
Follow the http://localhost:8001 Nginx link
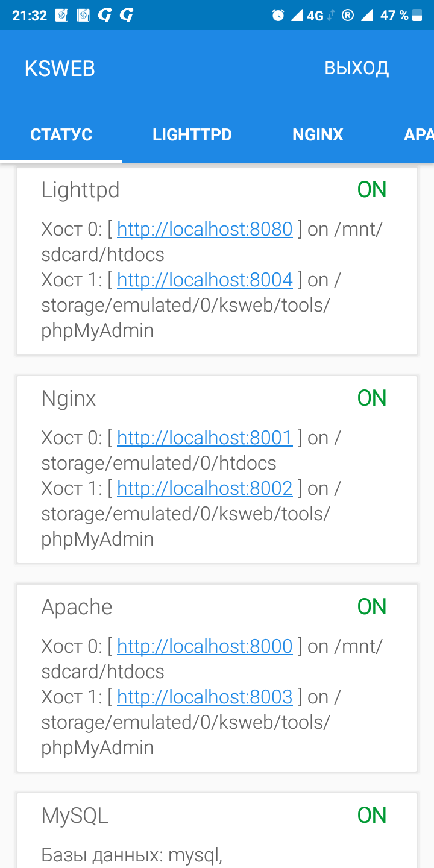204,438
